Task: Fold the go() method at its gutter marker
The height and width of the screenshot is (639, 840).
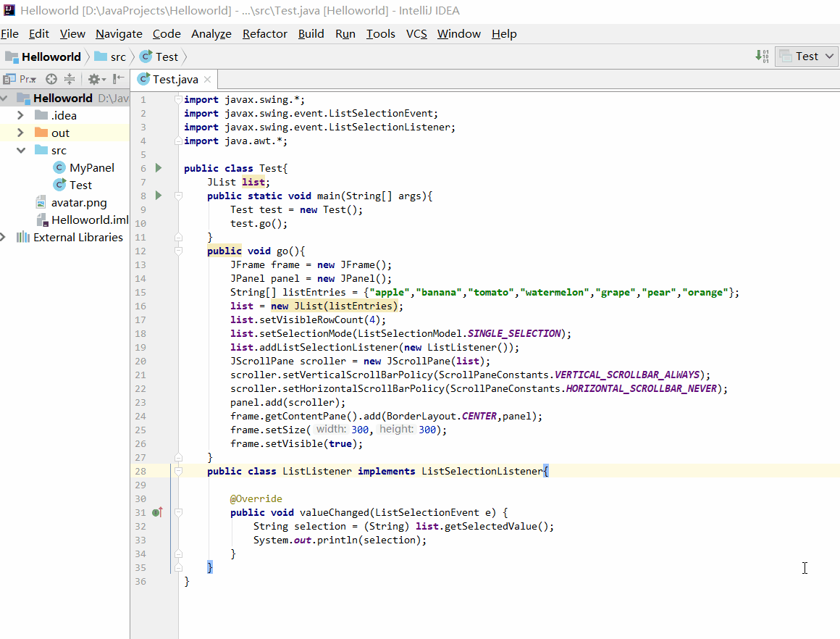Action: [178, 251]
